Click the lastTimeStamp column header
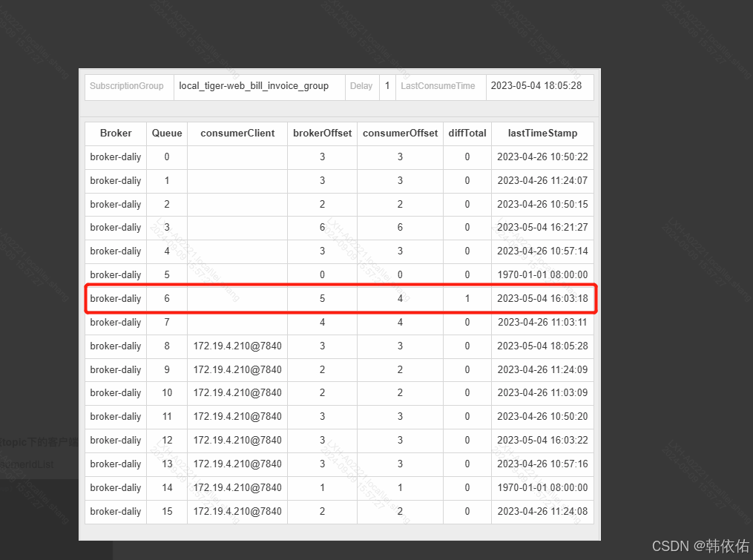 pyautogui.click(x=542, y=133)
